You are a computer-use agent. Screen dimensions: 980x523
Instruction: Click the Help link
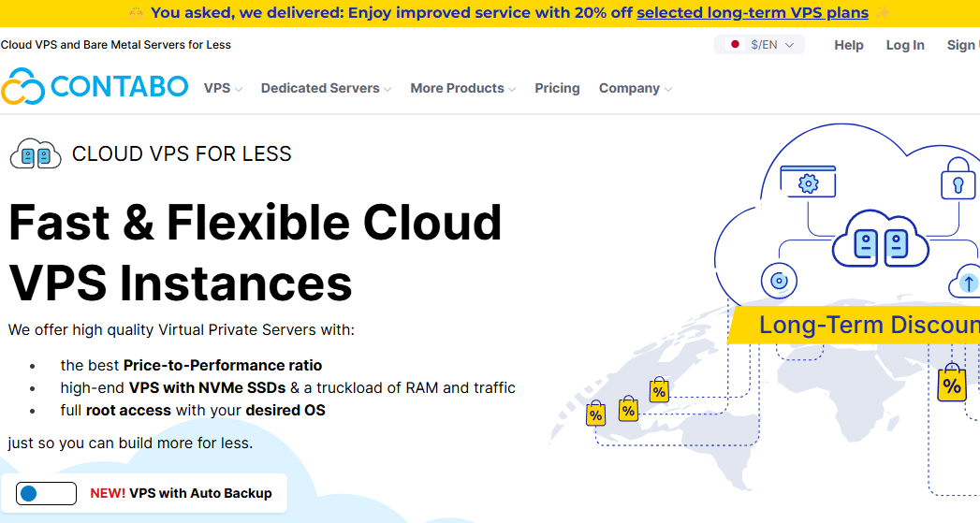(849, 45)
